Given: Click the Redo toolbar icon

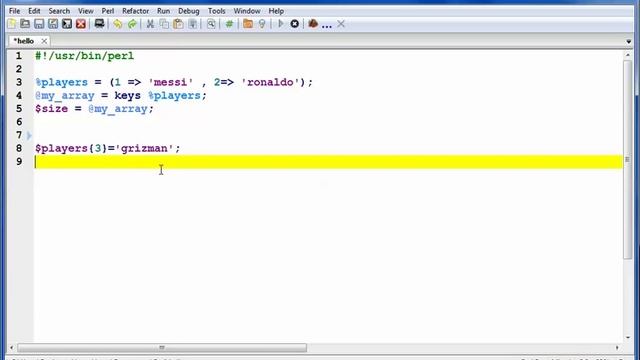Looking at the screenshot, I should coord(132,24).
